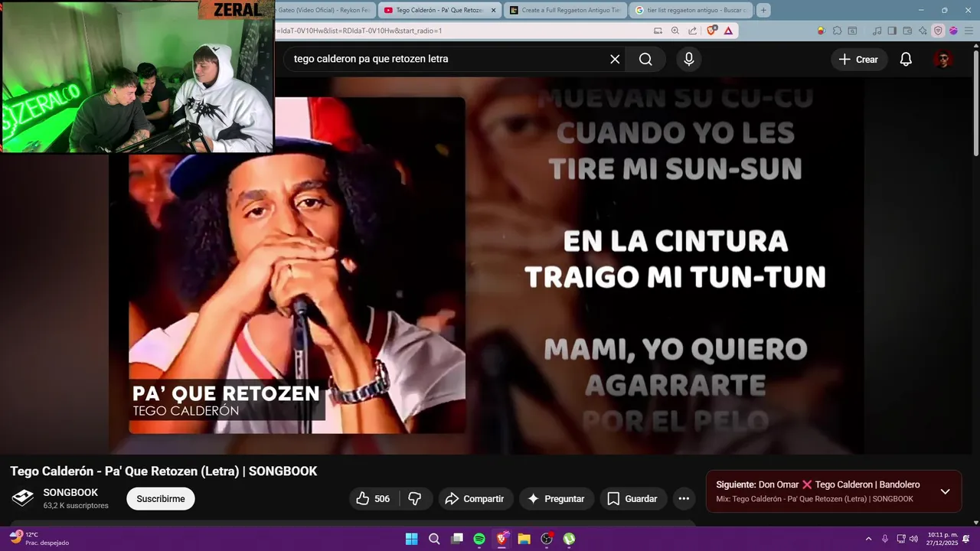Switch to Create a Full Reggaeton tab

click(567, 10)
